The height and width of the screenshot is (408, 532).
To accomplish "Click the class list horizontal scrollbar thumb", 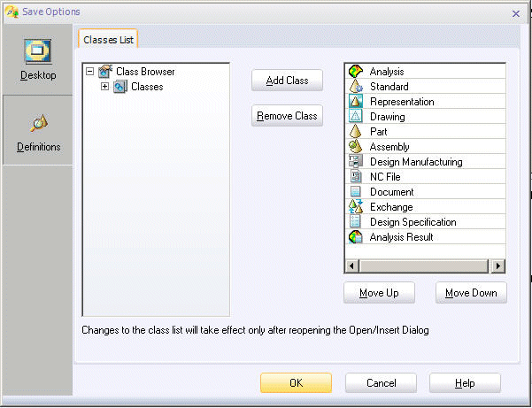I will click(423, 266).
